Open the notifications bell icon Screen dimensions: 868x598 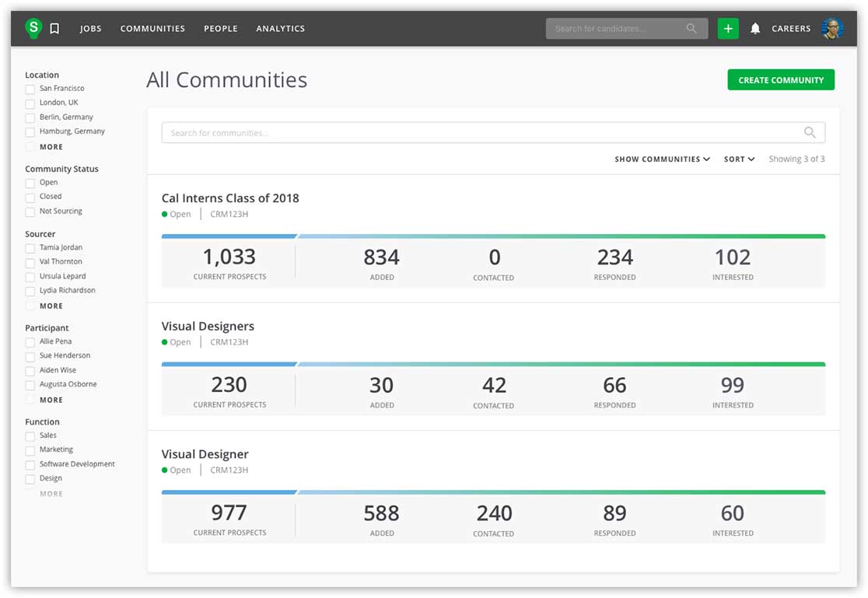click(x=754, y=29)
